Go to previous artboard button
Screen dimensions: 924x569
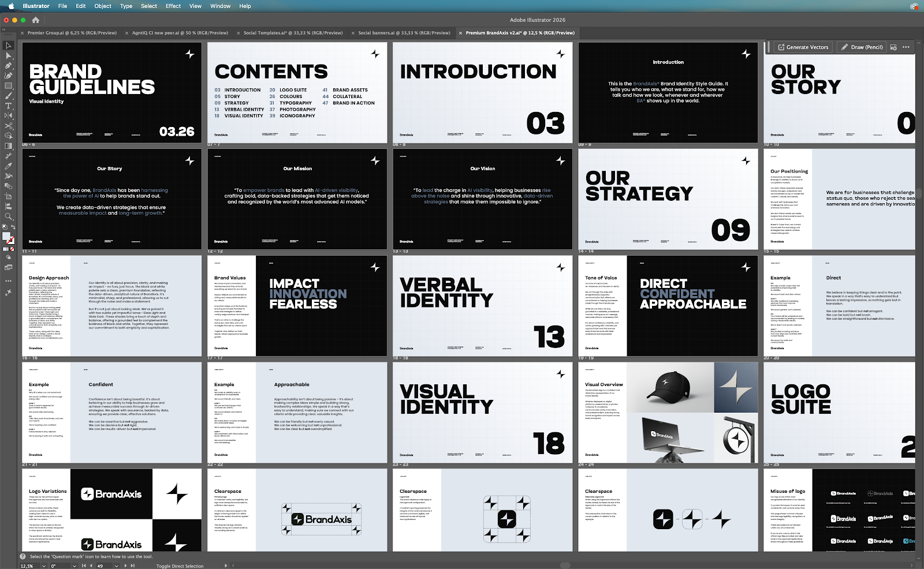[x=91, y=566]
